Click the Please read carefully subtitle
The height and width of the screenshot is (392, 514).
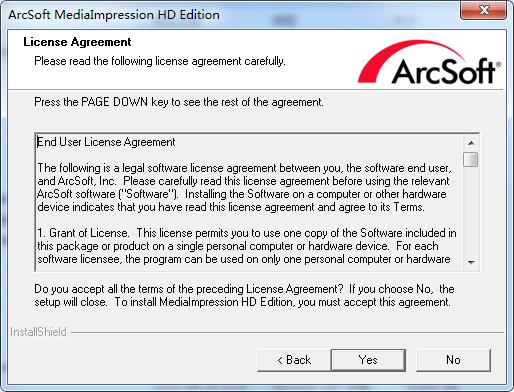point(160,61)
